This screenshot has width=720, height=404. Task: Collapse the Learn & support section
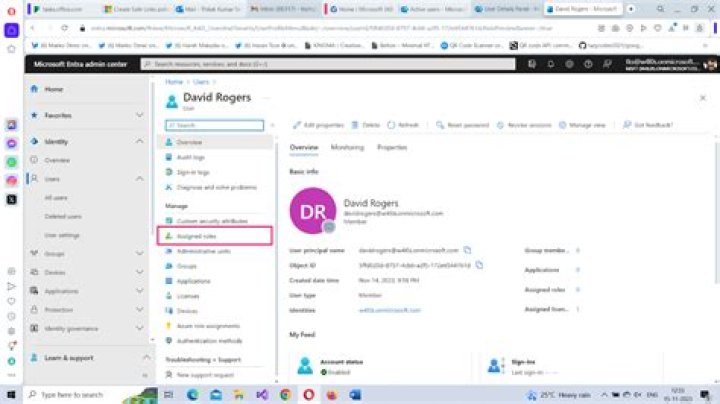coord(146,358)
